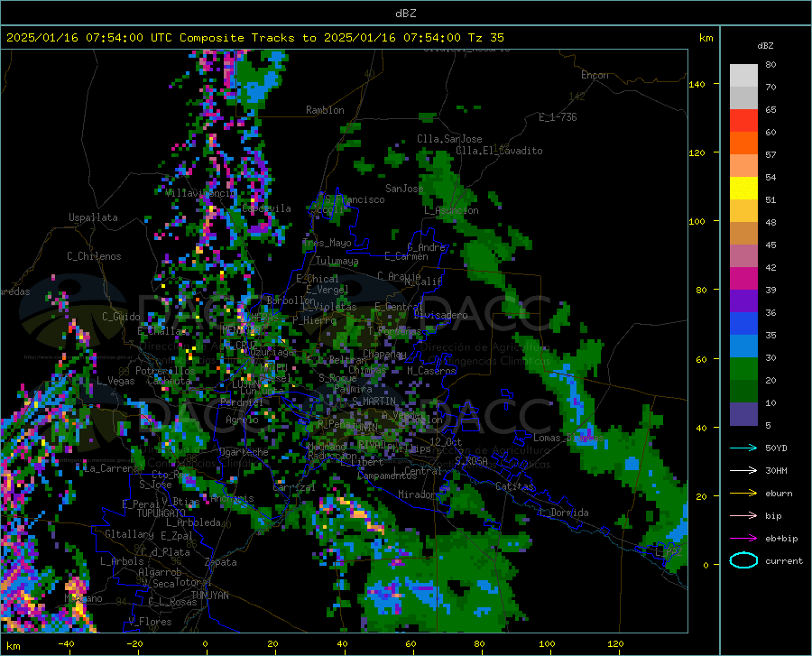The width and height of the screenshot is (812, 656).
Task: Click the '30HM' legend label
Action: tap(776, 470)
